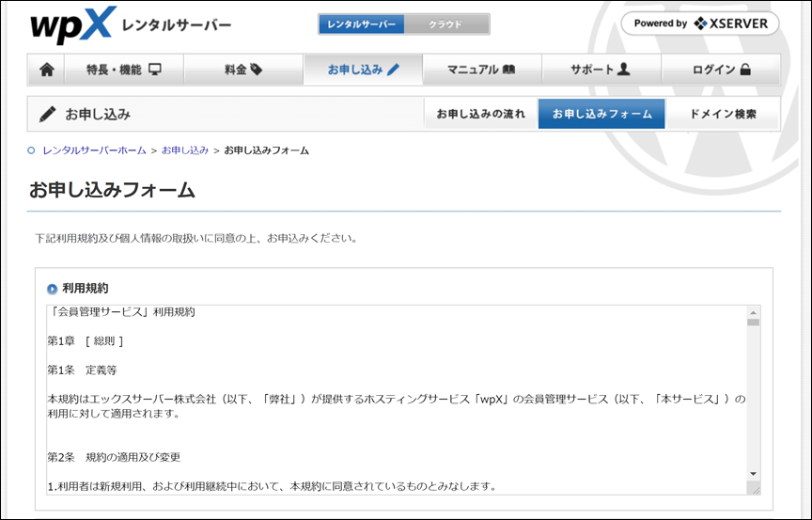Follow the レンタルサーバーホーム breadcrumb link
The width and height of the screenshot is (812, 520).
[x=94, y=150]
